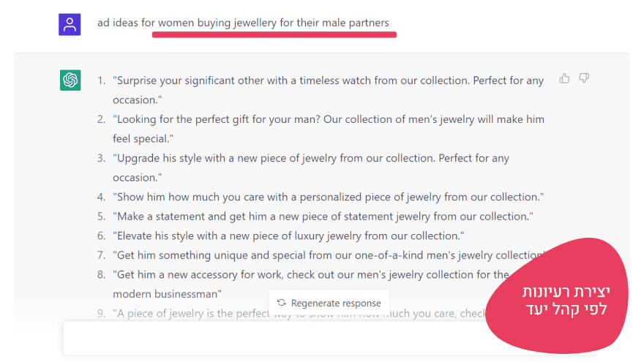Click the thumbs up icon on the response
Screen dimensions: 644x362
pyautogui.click(x=564, y=78)
